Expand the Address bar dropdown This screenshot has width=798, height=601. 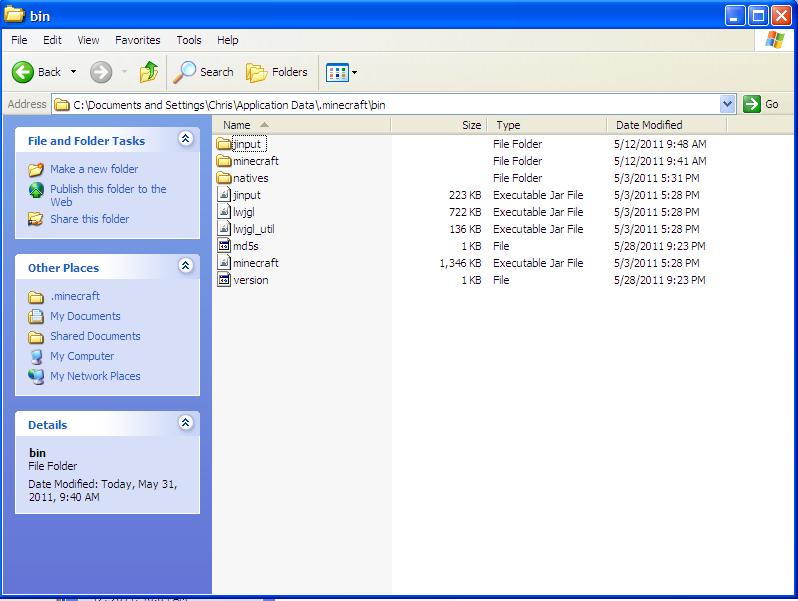click(728, 104)
